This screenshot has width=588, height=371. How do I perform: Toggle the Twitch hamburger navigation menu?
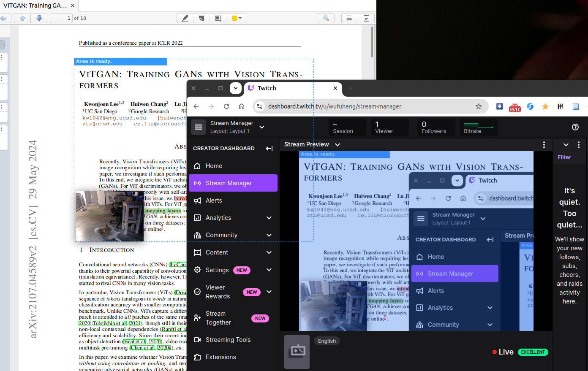click(x=199, y=127)
